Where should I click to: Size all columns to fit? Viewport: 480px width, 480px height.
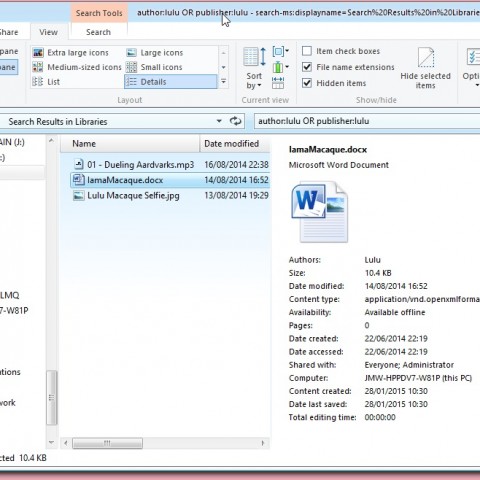[x=278, y=83]
